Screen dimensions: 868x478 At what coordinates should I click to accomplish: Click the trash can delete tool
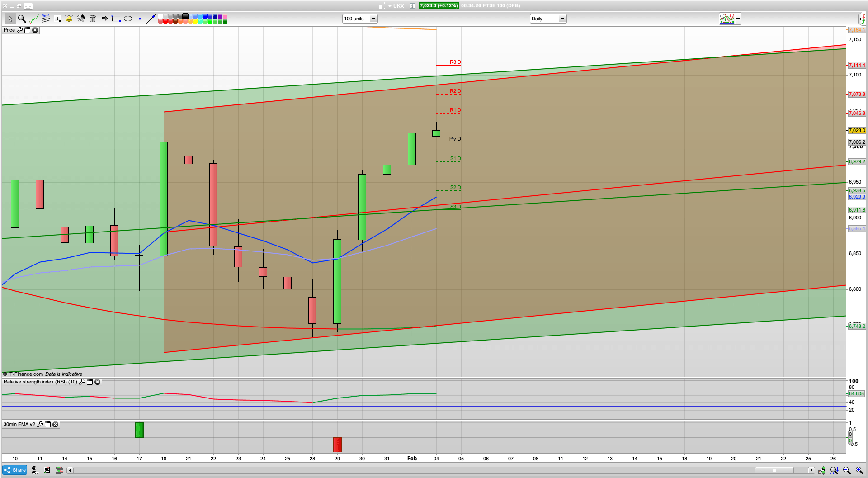93,19
